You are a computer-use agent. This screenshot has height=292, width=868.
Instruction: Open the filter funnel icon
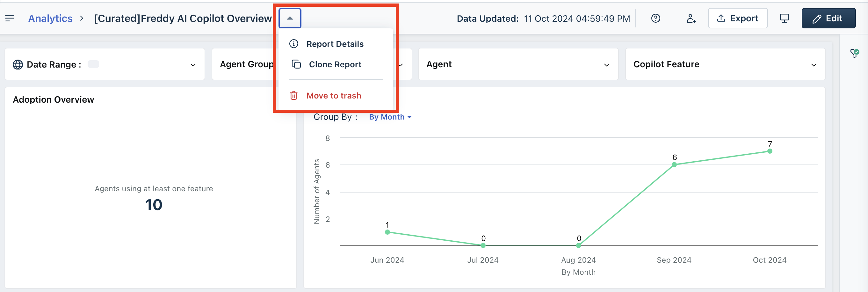click(x=854, y=53)
